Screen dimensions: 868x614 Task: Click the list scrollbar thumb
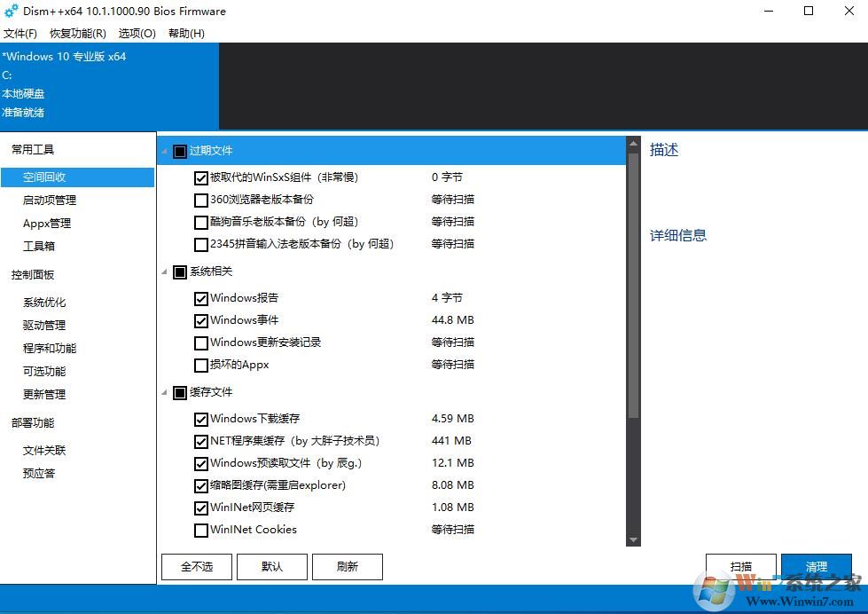(x=633, y=286)
